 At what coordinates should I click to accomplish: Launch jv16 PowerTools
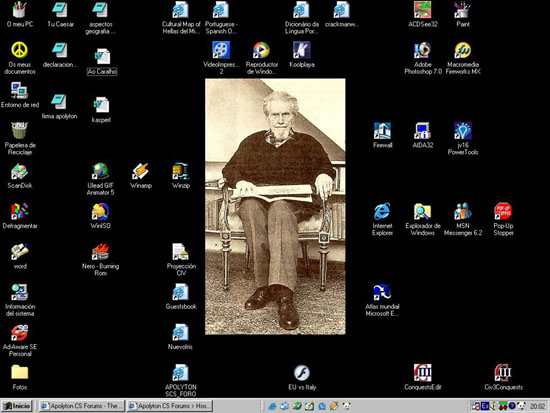coord(463,131)
